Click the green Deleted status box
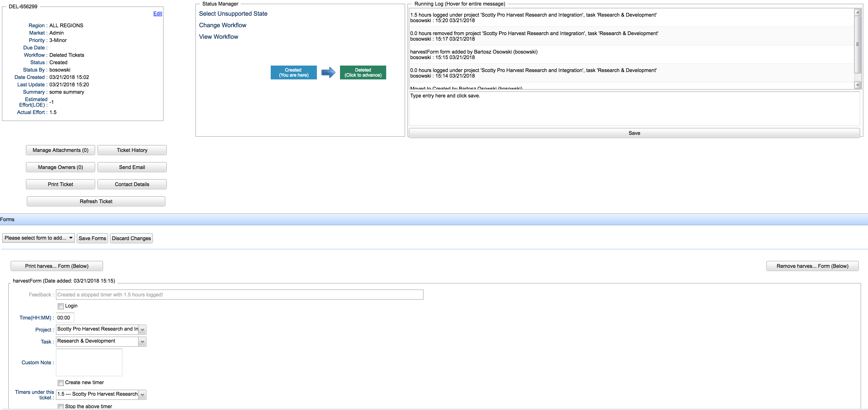Viewport: 868px width, 410px height. [363, 72]
